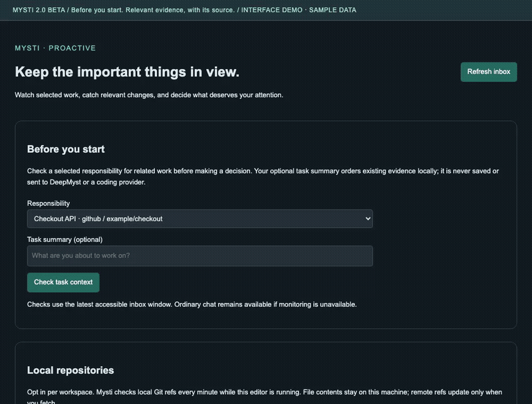Click the Refresh inbox button

489,72
